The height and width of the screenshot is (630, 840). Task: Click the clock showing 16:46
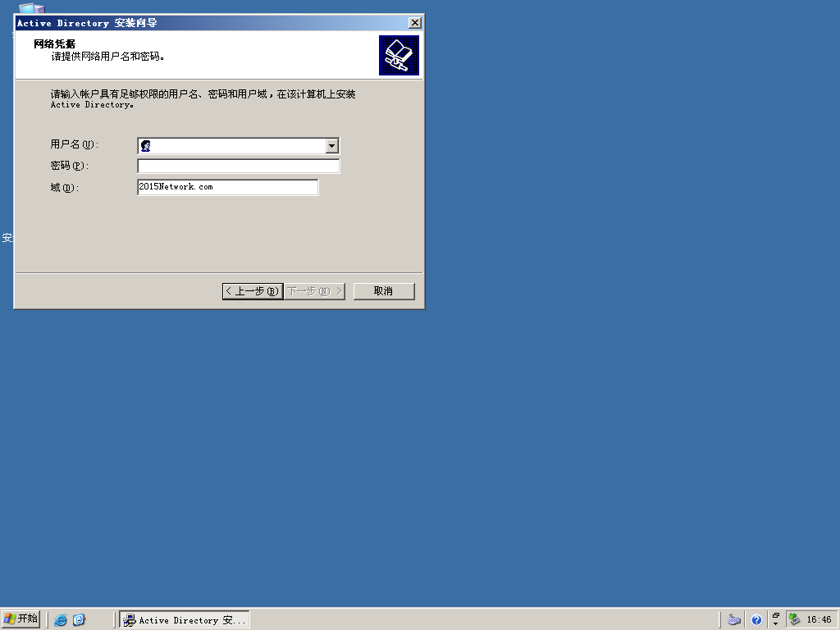(x=819, y=620)
